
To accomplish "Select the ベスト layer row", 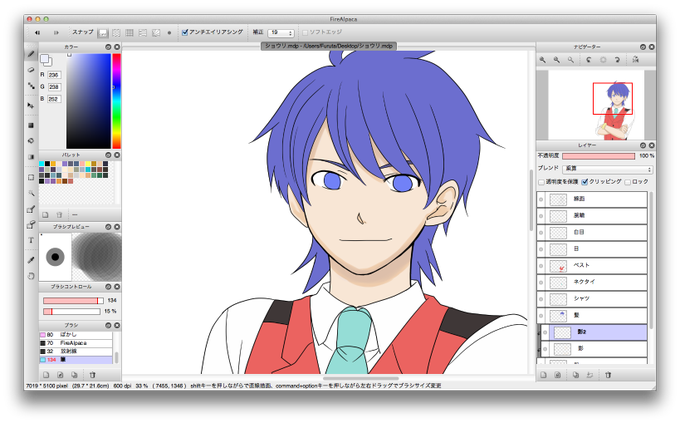I will [592, 266].
